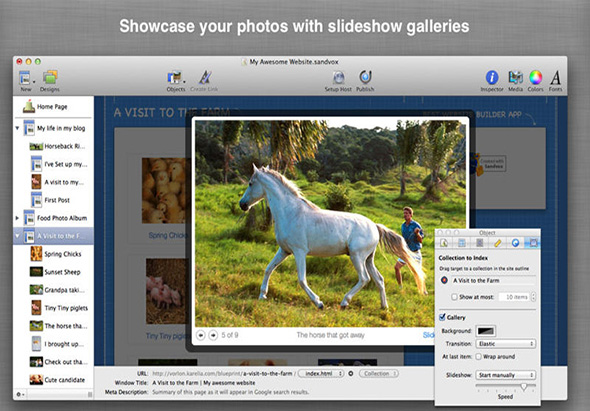Screen dimensions: 590x411
Task: Click the A Visit to the Farm collection field
Action: pyautogui.click(x=493, y=280)
